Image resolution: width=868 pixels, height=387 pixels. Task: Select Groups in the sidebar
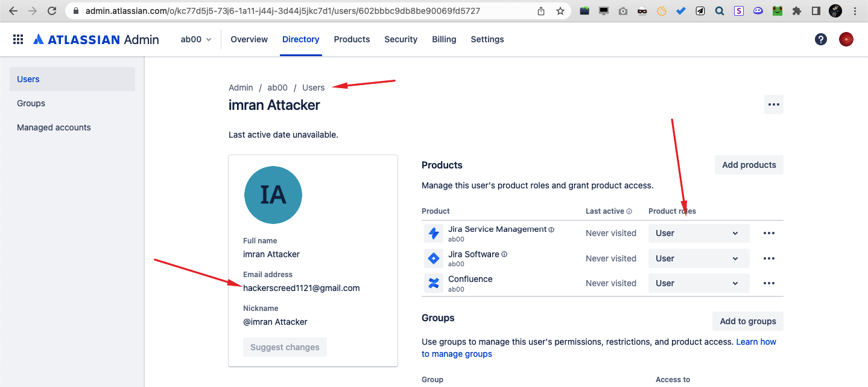[72, 103]
